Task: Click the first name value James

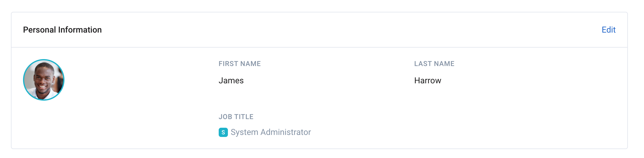Action: click(231, 80)
